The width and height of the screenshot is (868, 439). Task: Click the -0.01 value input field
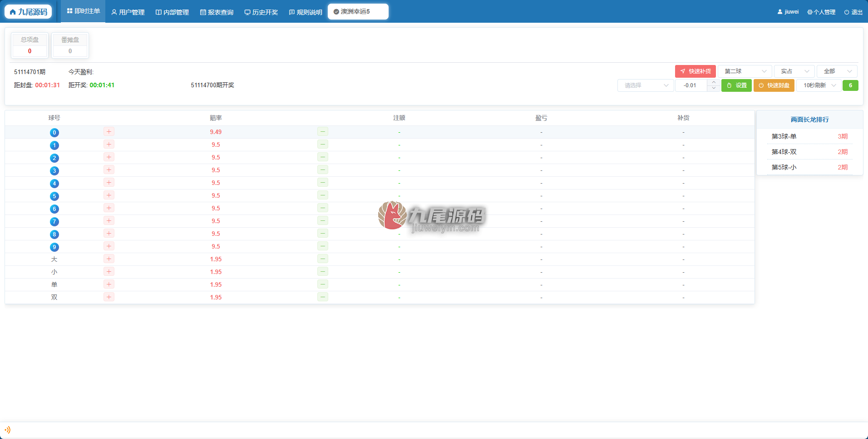691,85
